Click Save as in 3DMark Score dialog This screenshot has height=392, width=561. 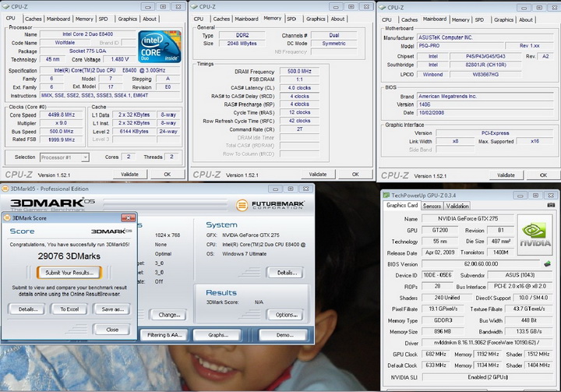[x=113, y=309]
